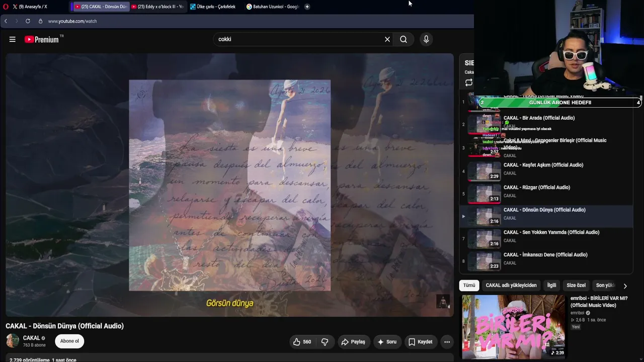
Task: Open the Rüzgar 2:13 thumbnail
Action: tap(485, 194)
